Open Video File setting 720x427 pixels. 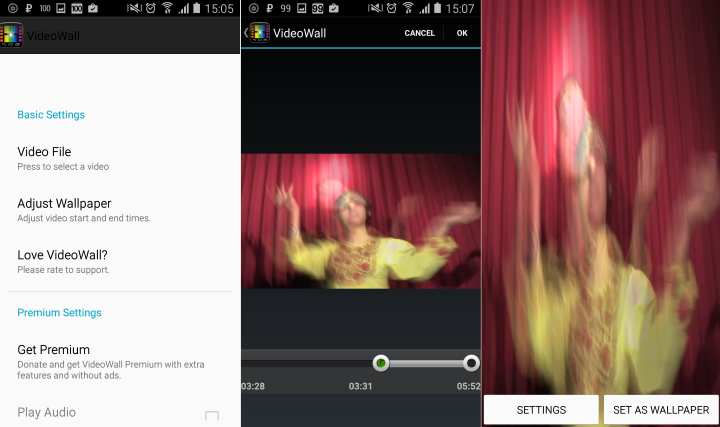120,158
